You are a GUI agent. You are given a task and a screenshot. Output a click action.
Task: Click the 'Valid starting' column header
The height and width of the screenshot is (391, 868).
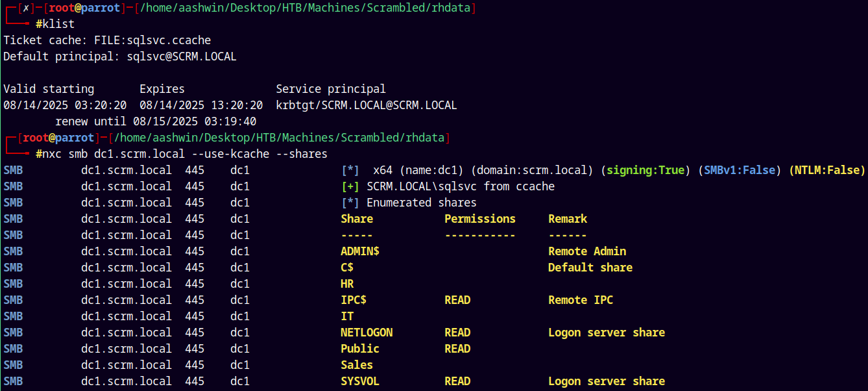[49, 89]
